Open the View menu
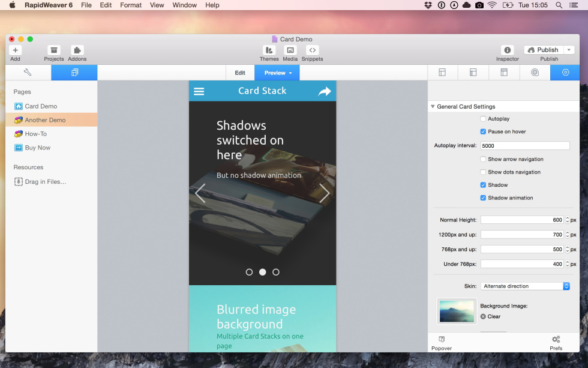 click(157, 5)
